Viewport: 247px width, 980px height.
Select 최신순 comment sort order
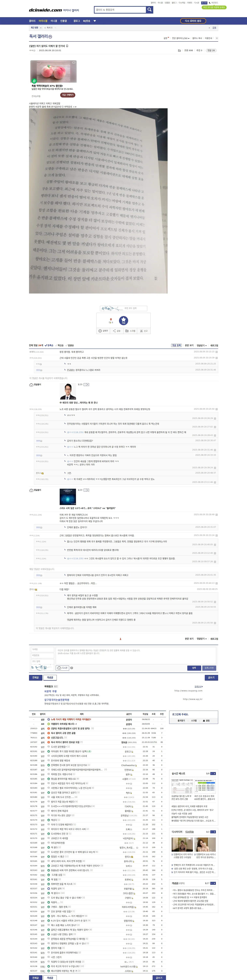click(x=59, y=345)
